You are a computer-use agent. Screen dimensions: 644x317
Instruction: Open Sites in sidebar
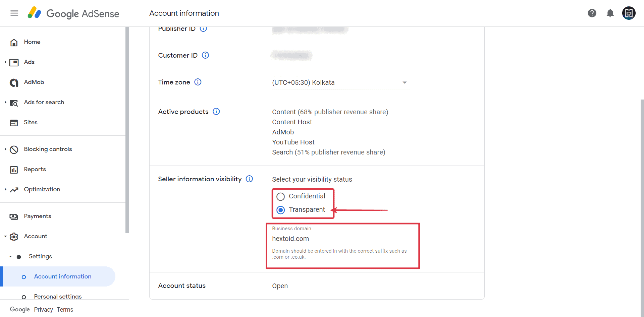click(31, 122)
